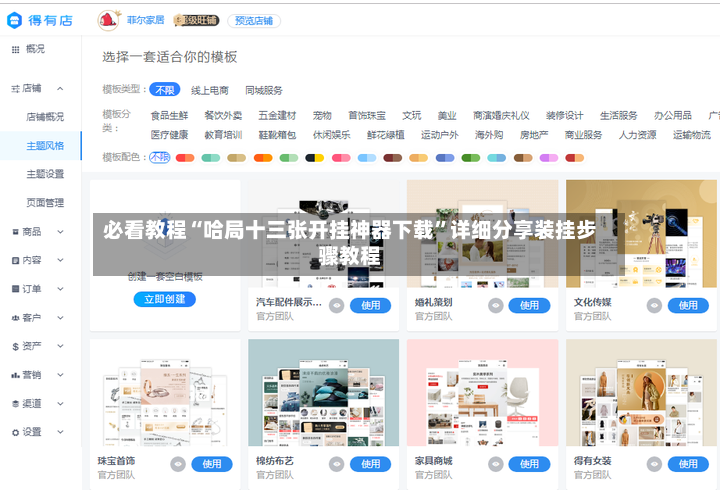Open the 家具商城 template thumbnail
The height and width of the screenshot is (490, 720).
click(x=483, y=393)
